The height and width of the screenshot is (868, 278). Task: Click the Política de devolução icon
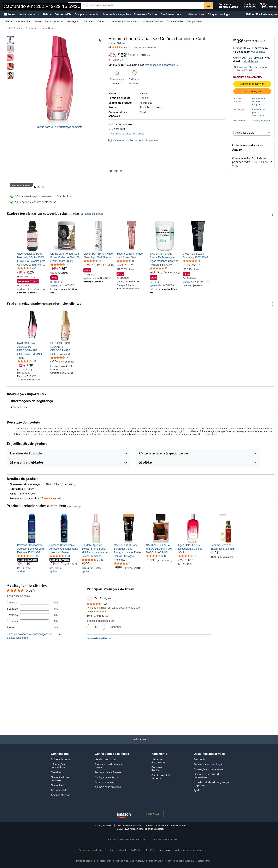pyautogui.click(x=134, y=73)
